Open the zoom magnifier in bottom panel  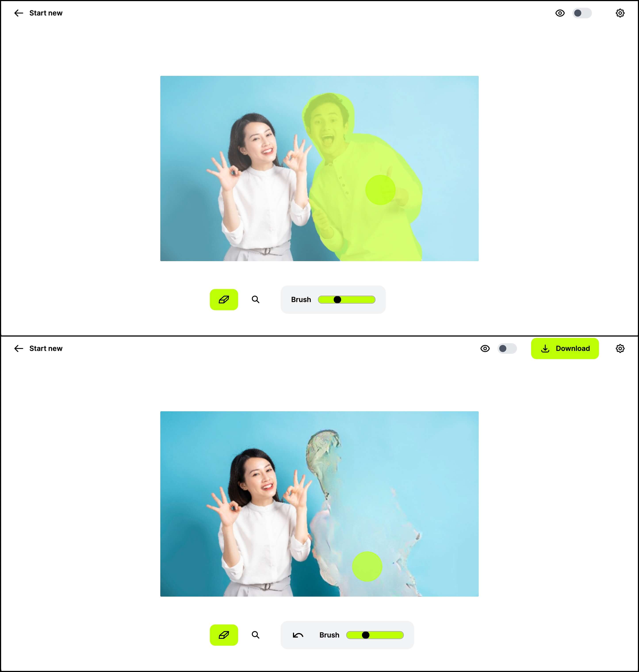tap(255, 635)
